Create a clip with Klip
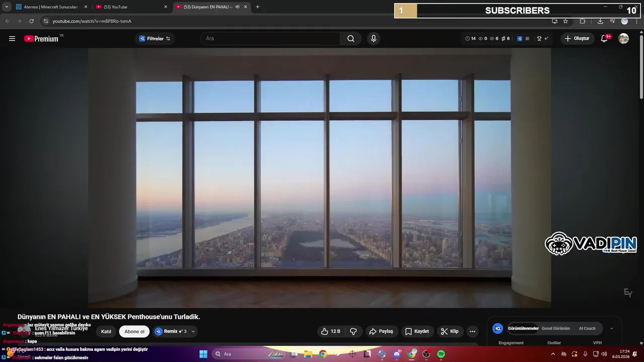This screenshot has width=644, height=362. (x=450, y=331)
